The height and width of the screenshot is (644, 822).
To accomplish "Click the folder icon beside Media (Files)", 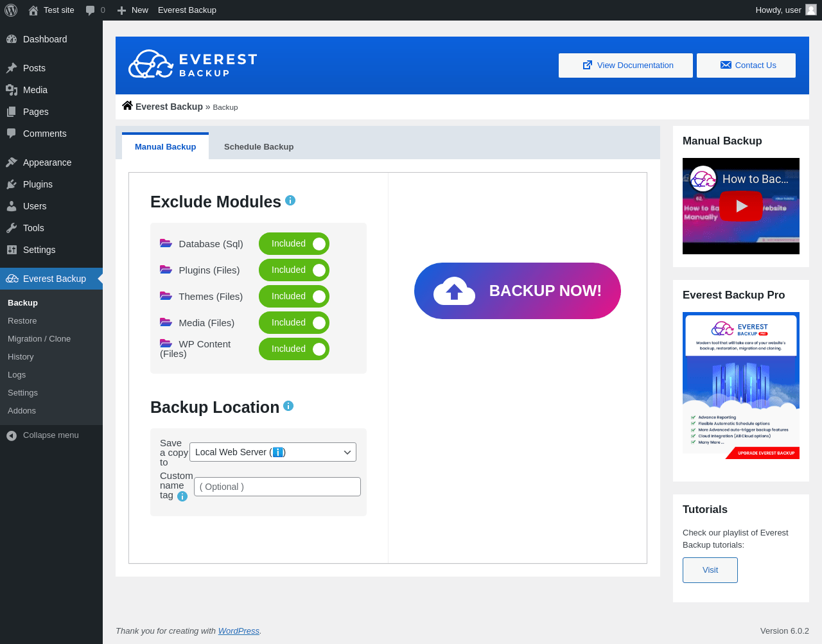I will (166, 322).
